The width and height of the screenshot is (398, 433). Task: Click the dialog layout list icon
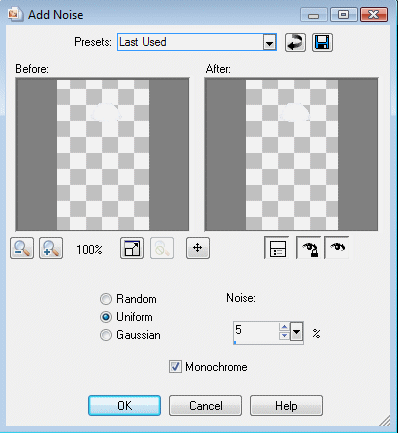tap(276, 248)
